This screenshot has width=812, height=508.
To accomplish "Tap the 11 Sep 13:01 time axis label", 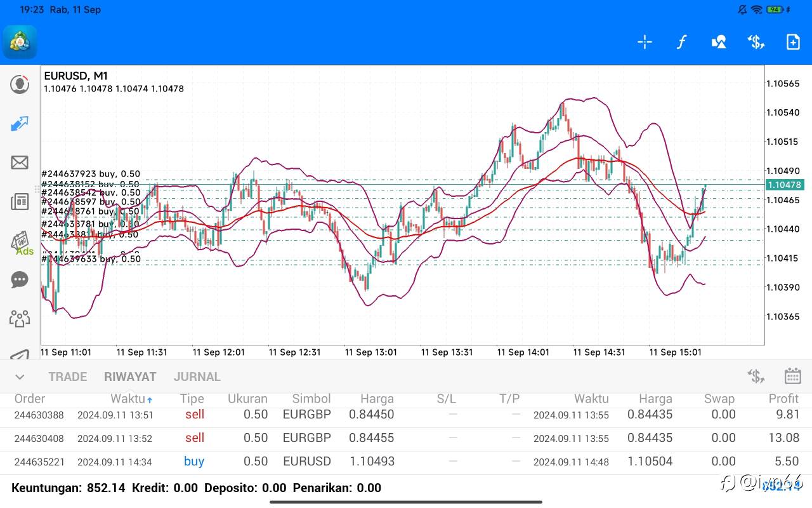I will [x=370, y=352].
